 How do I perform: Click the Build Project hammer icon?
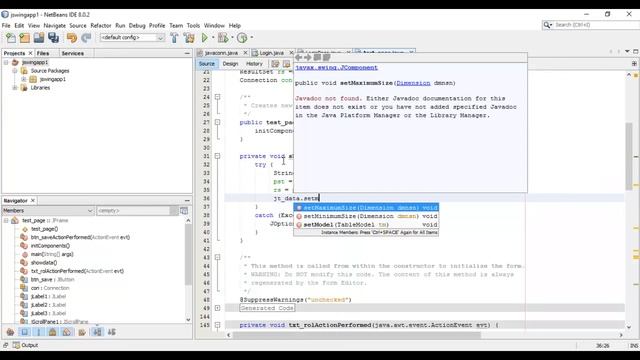pos(174,38)
